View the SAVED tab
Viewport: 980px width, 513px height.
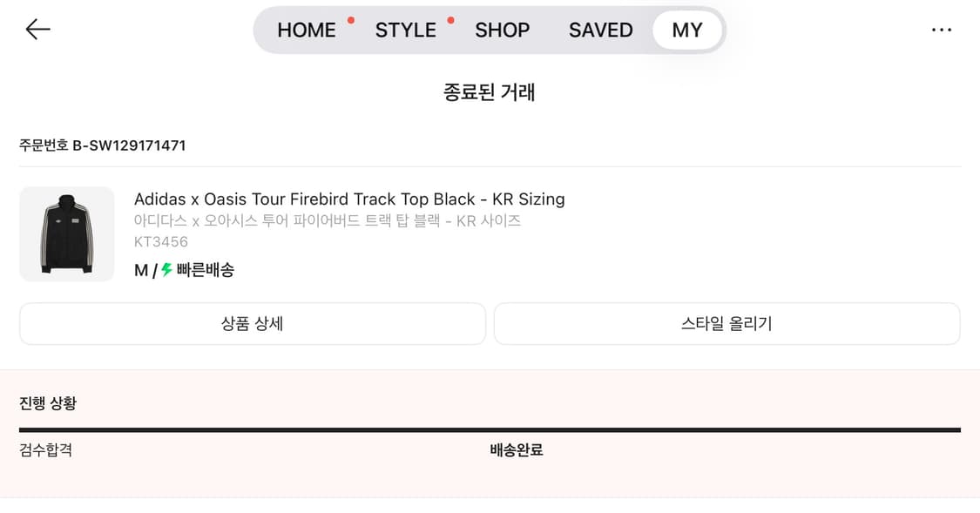click(x=600, y=30)
